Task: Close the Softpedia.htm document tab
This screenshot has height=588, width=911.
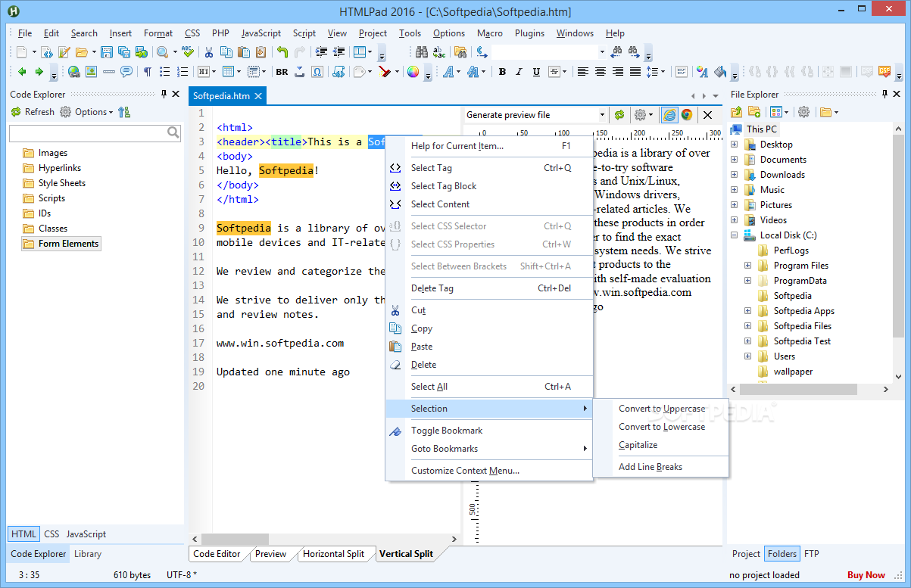Action: tap(257, 96)
